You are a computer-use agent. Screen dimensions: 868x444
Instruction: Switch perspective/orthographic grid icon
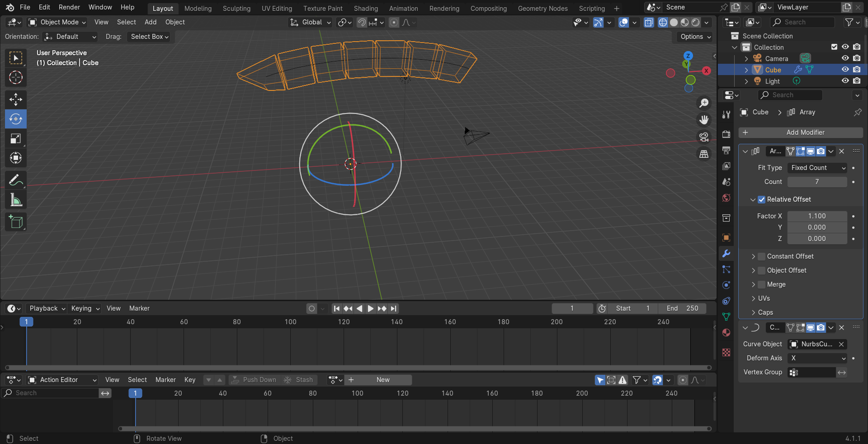pyautogui.click(x=704, y=154)
